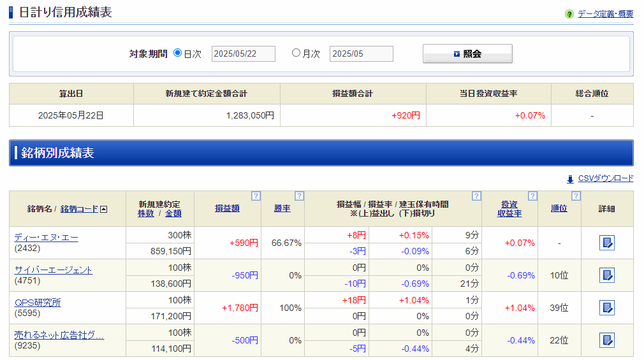
Task: Click the +590円 profit value
Action: (244, 243)
